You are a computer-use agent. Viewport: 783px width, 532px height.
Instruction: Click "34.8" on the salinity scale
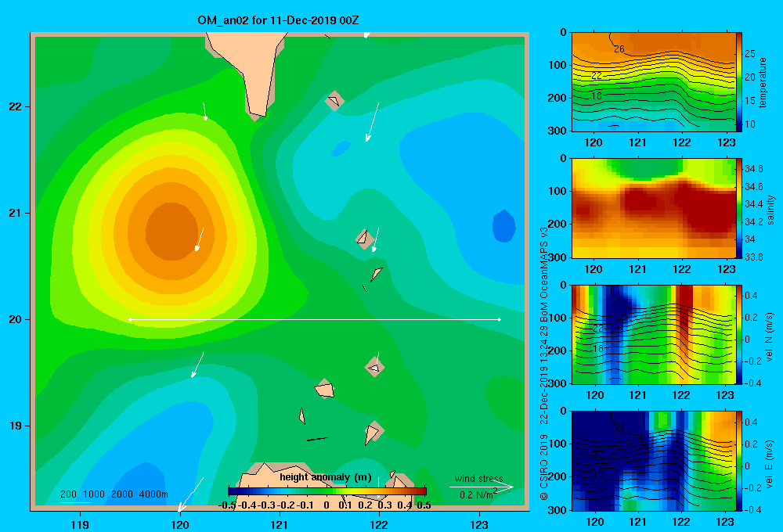pyautogui.click(x=753, y=169)
